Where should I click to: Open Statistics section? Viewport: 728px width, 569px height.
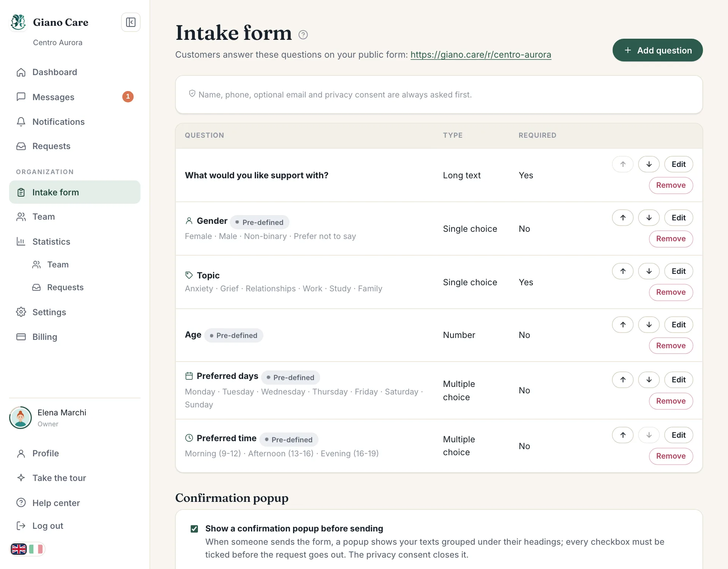75,242
